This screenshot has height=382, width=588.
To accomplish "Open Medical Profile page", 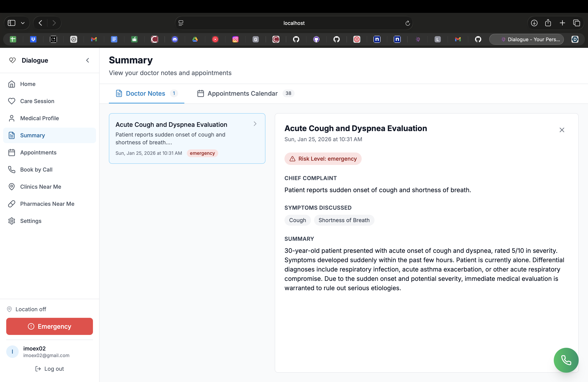I will [x=39, y=118].
